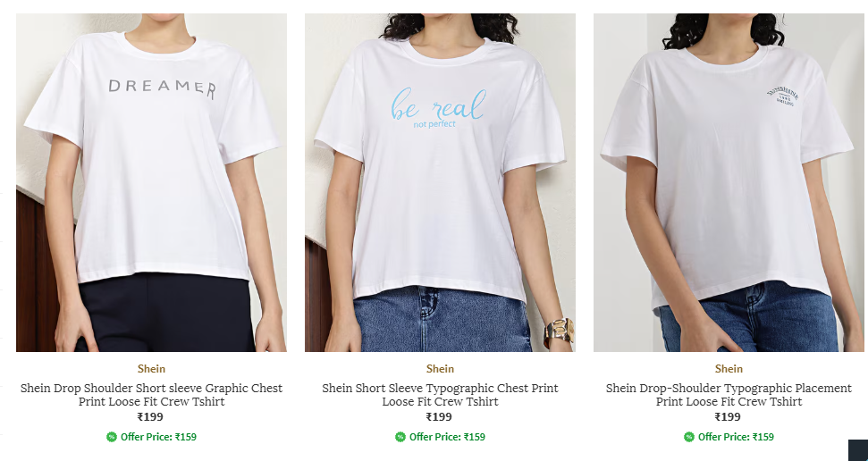868x461 pixels.
Task: Click dark square widget at bottom-right corner
Action: [858, 450]
